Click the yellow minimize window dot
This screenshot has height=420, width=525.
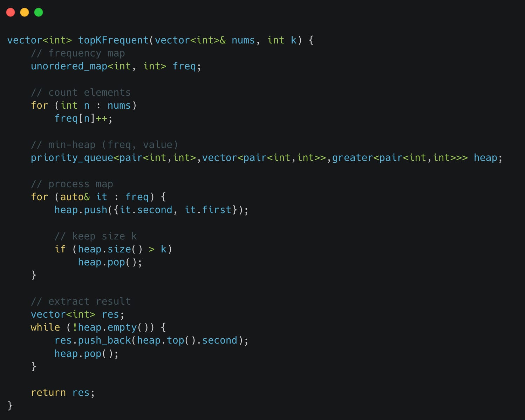tap(25, 12)
